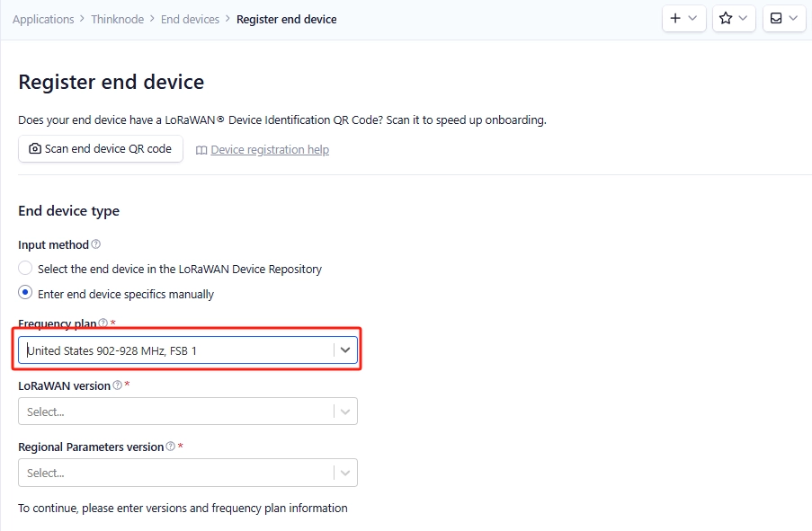The image size is (812, 531).
Task: Click the camera icon on Scan QR button
Action: pos(35,149)
